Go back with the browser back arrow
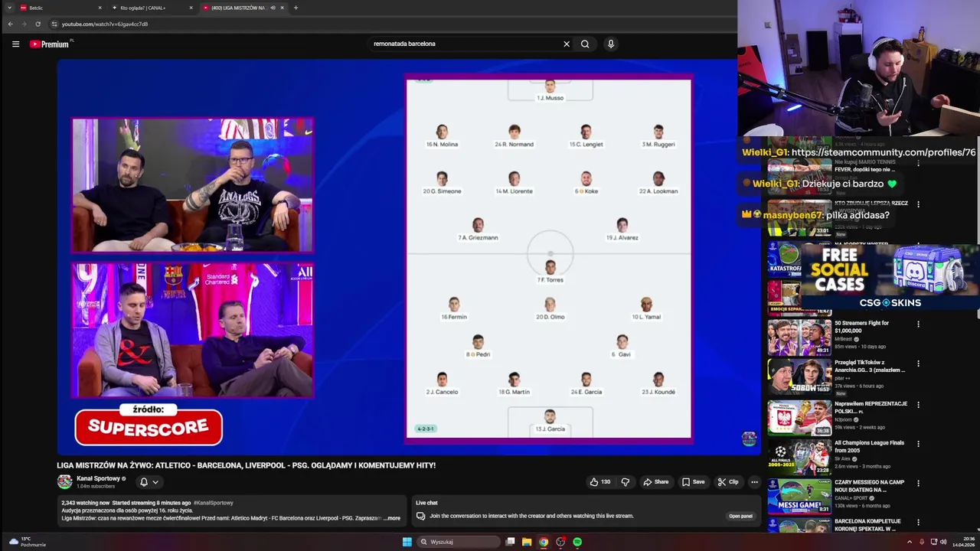 tap(10, 24)
